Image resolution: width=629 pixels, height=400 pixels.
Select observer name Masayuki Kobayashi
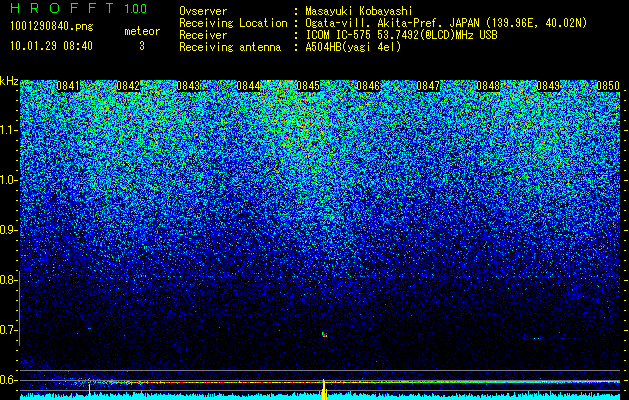point(359,11)
